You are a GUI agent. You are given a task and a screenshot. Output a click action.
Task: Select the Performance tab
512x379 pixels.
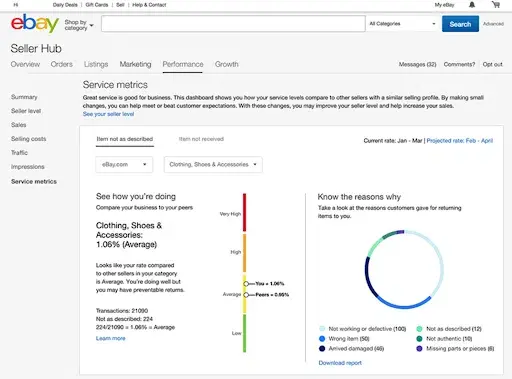(183, 64)
